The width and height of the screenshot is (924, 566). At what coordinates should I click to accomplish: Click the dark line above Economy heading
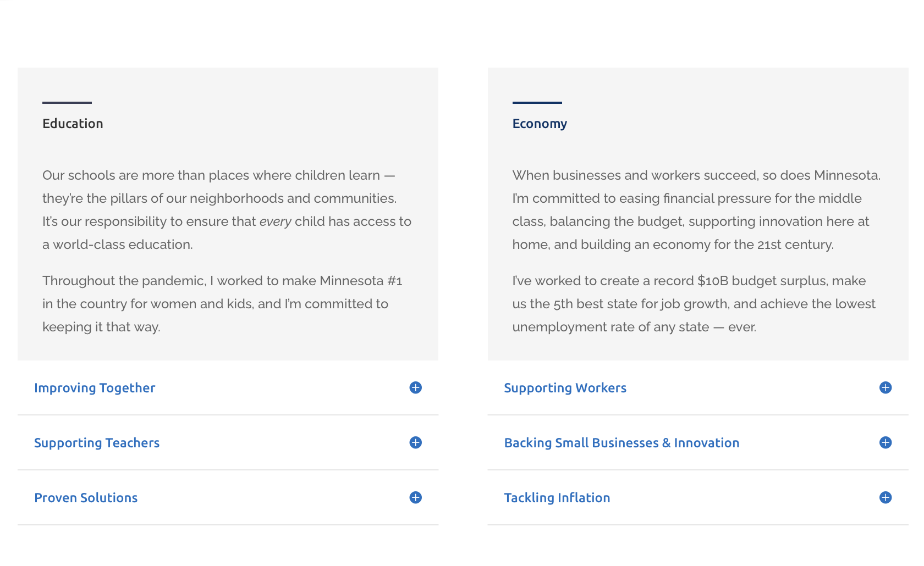tap(537, 102)
